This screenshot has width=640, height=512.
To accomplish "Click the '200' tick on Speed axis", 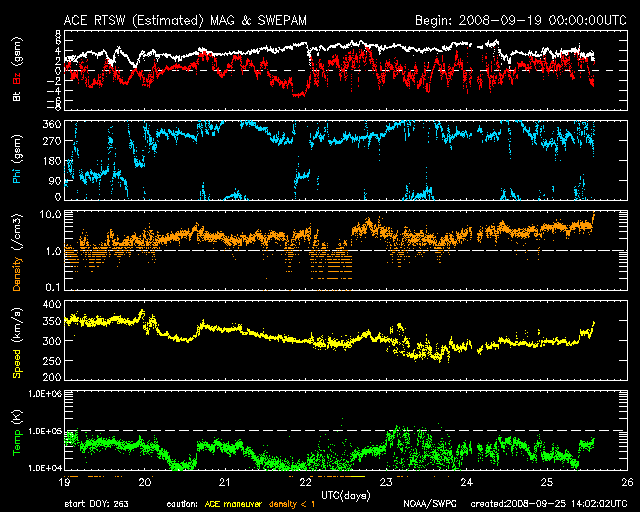I will tap(52, 377).
